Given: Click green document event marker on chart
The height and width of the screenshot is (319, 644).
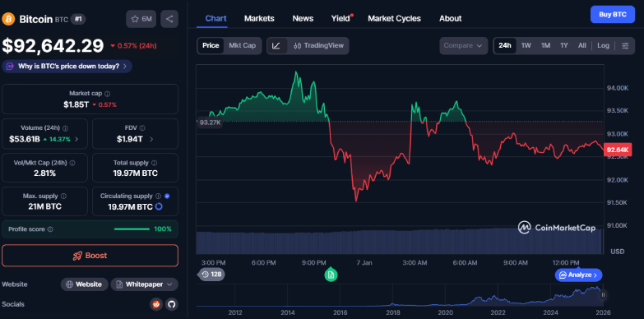Looking at the screenshot, I should (x=331, y=275).
